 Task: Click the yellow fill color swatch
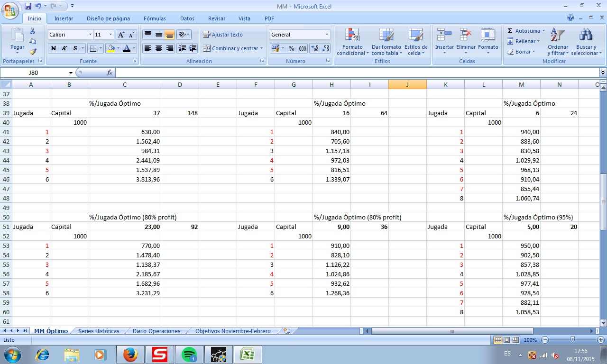[x=111, y=48]
